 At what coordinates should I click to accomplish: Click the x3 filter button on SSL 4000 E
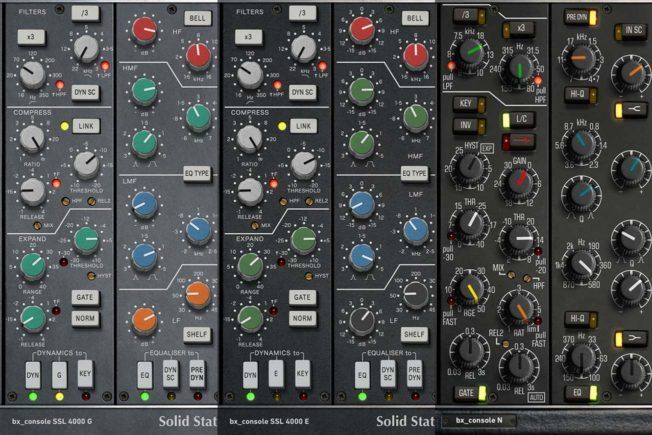tap(249, 37)
